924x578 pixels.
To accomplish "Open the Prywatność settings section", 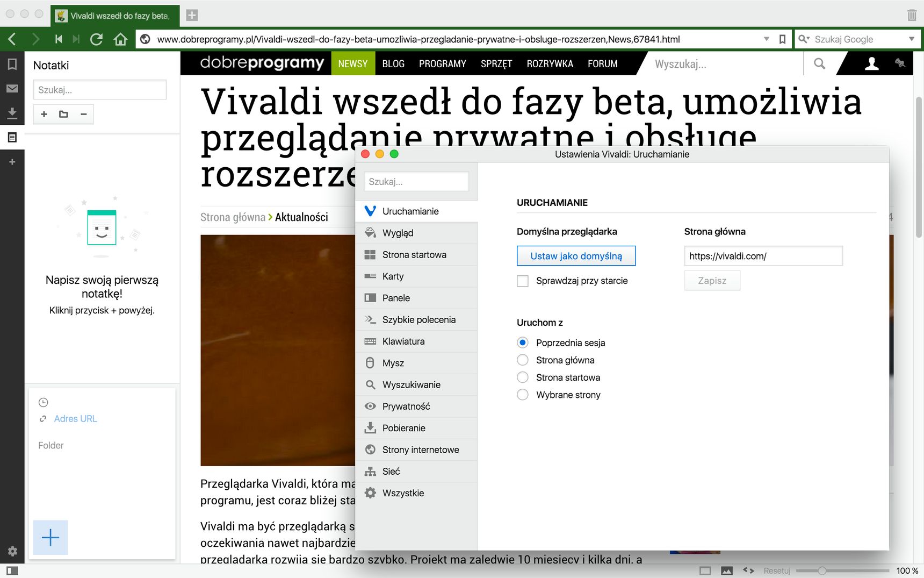I will (x=416, y=406).
